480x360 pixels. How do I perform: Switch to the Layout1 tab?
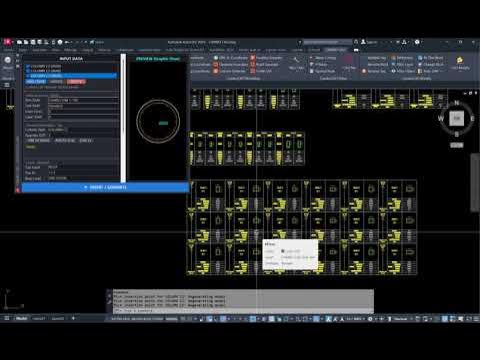[x=39, y=318]
